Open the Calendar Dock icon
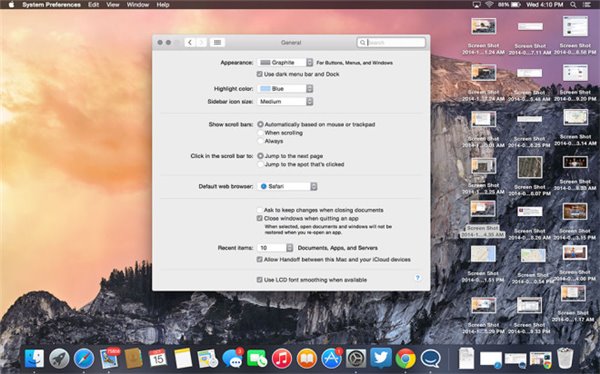Screen dimensions: 600x374 tap(158, 359)
